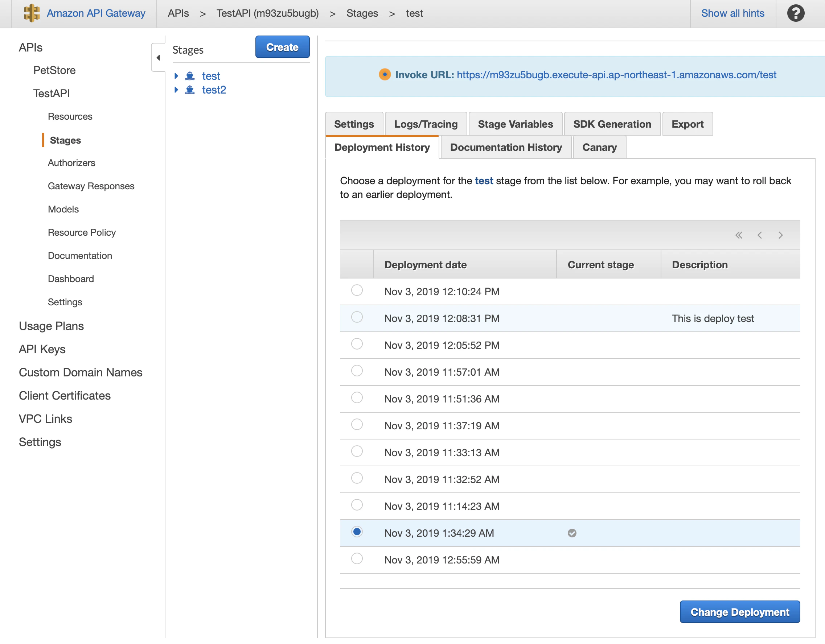825x644 pixels.
Task: Select deployment Nov 3, 2019 11:57:01 AM radio
Action: (x=357, y=370)
